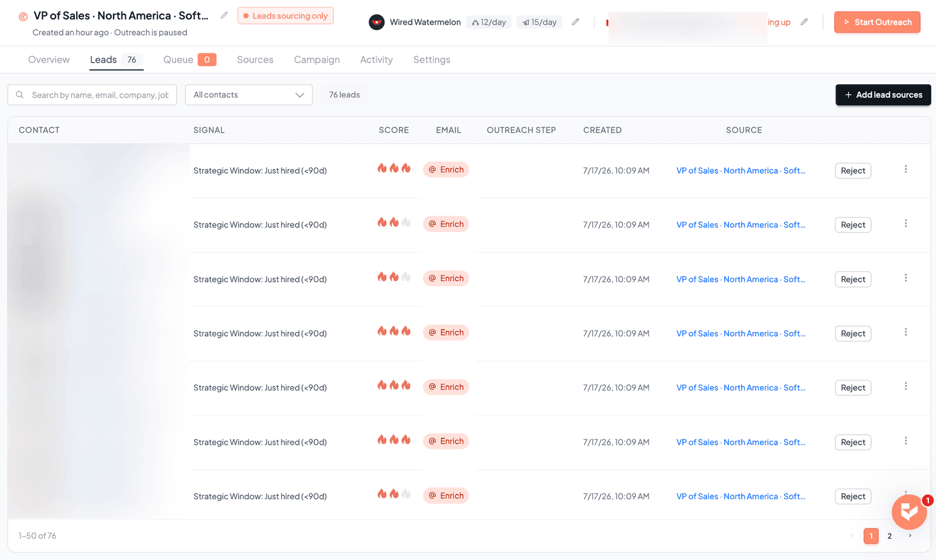Go to previous page arrow in pagination
Screen dimensions: 936x560
pyautogui.click(x=852, y=535)
